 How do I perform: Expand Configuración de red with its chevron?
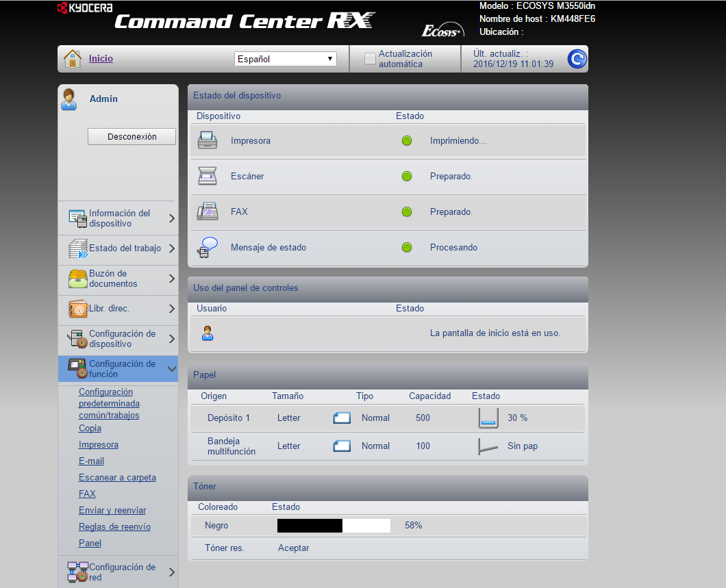172,572
